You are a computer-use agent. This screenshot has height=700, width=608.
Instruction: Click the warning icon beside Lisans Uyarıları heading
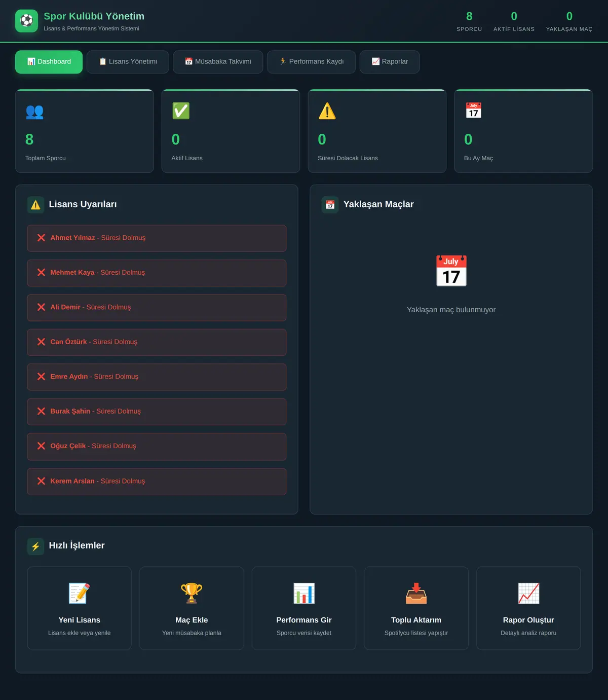pos(35,205)
